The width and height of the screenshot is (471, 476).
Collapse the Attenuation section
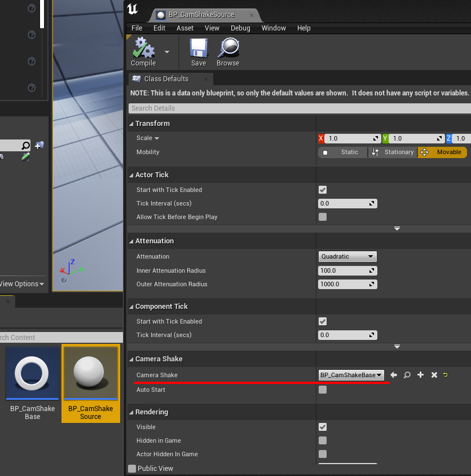point(131,241)
